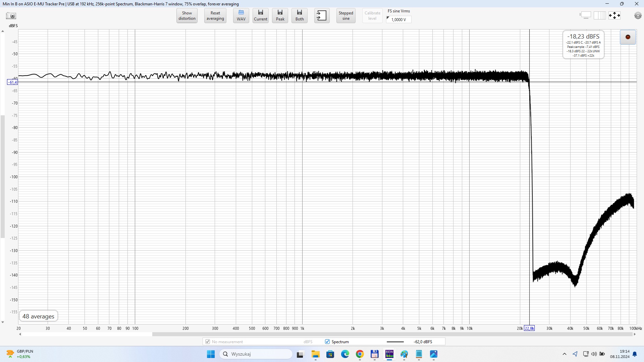Open Notepad from taskbar
Viewport: 644px width, 362px height.
pyautogui.click(x=419, y=354)
